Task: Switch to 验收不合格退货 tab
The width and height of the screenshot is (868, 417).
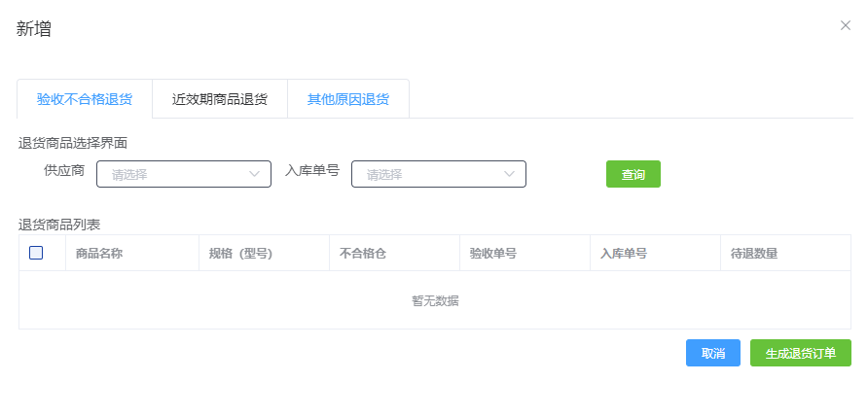Action: (x=85, y=99)
